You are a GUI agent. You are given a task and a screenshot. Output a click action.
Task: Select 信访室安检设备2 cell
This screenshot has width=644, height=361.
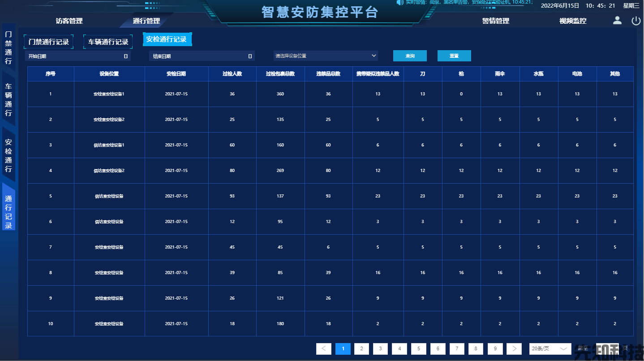(109, 171)
